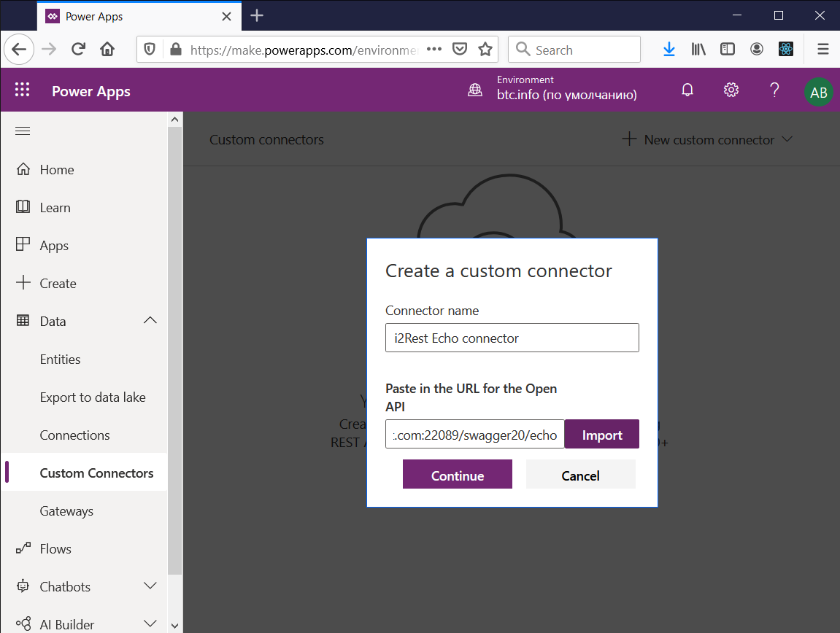Reload the page with the refresh icon

(79, 50)
